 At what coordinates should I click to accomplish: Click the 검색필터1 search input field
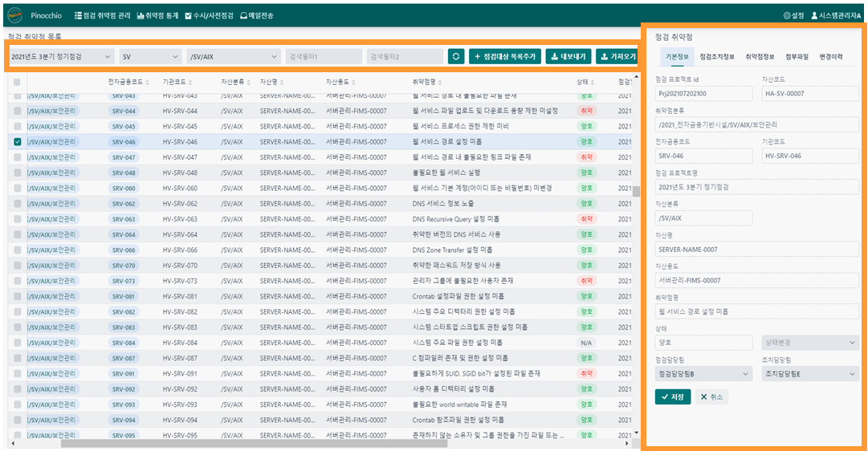point(324,56)
